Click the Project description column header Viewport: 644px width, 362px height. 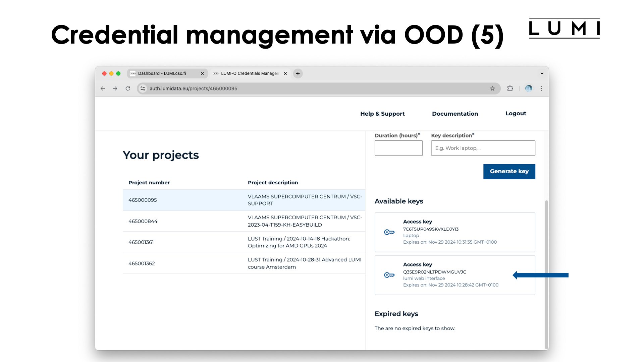[x=273, y=183]
